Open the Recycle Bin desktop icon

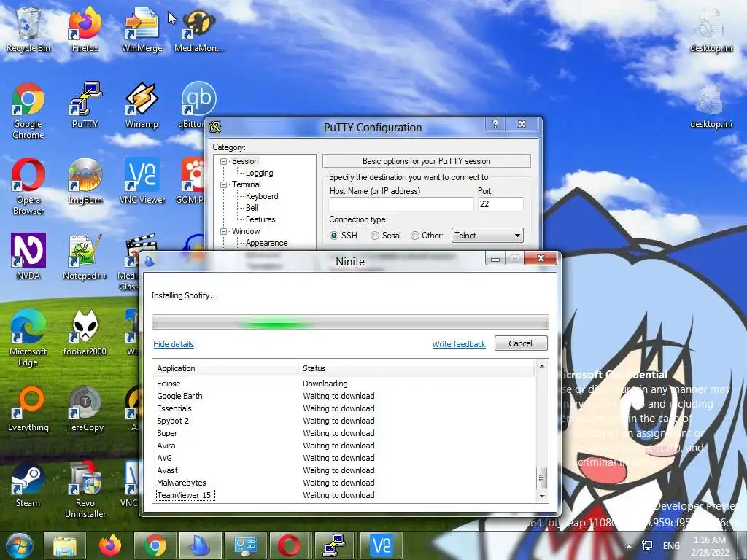pyautogui.click(x=28, y=29)
